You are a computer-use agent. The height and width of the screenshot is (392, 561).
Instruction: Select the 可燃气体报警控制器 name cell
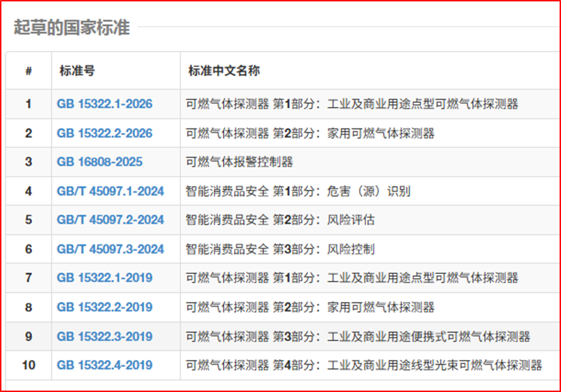[239, 162]
